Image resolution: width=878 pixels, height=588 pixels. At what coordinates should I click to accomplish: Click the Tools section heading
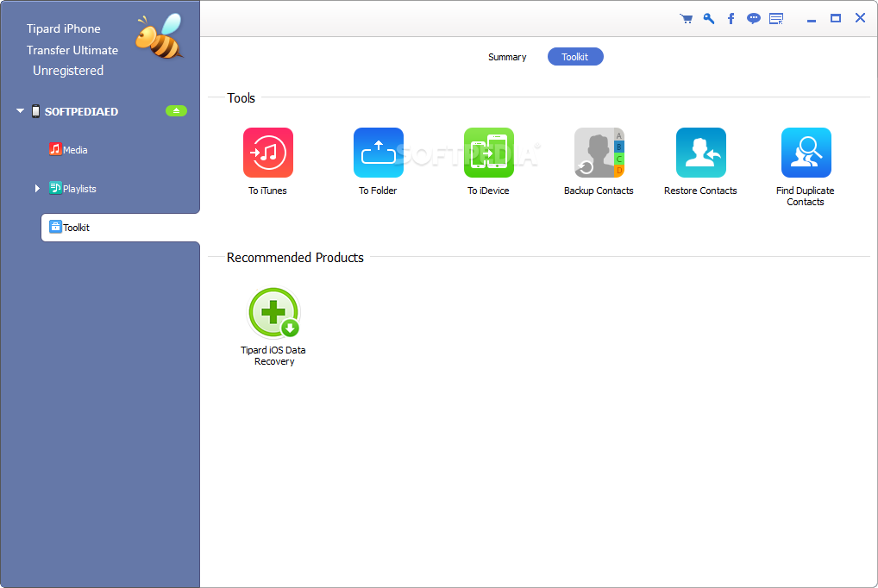[x=241, y=98]
